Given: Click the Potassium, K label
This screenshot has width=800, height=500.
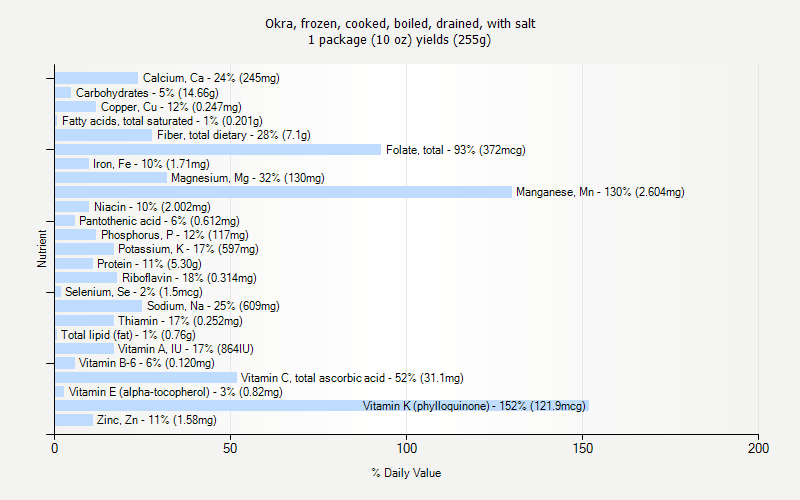Looking at the screenshot, I should [188, 249].
